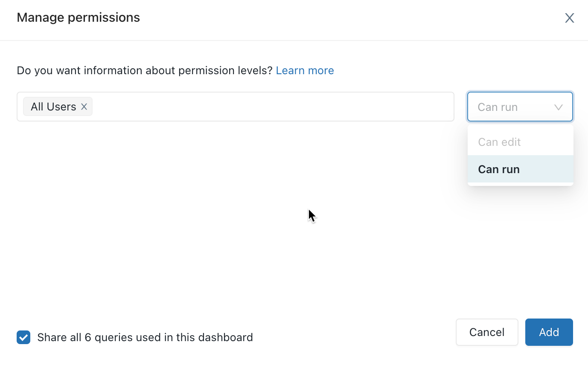Click the All Users chip label

[53, 107]
